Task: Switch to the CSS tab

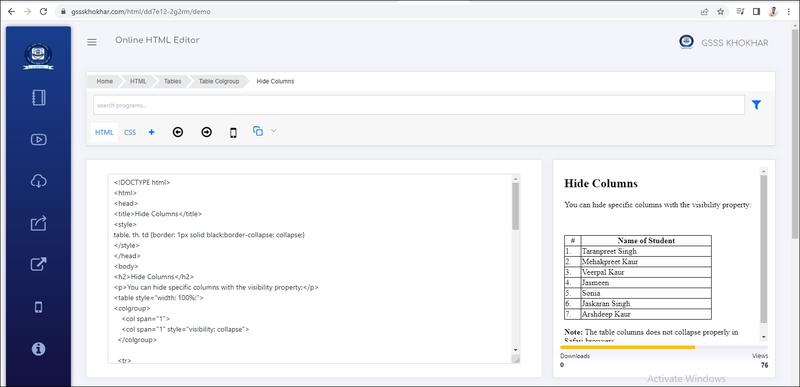Action: pos(130,132)
